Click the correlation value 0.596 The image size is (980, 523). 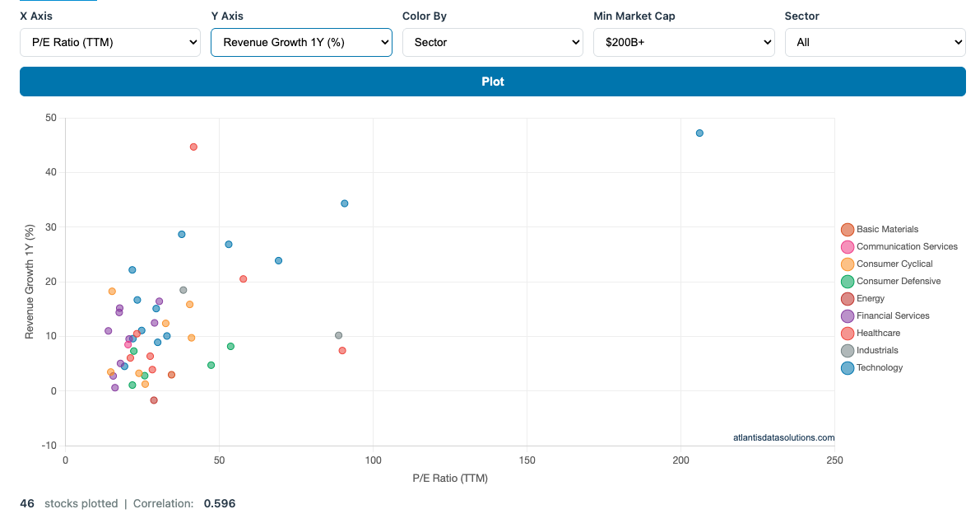[x=220, y=503]
